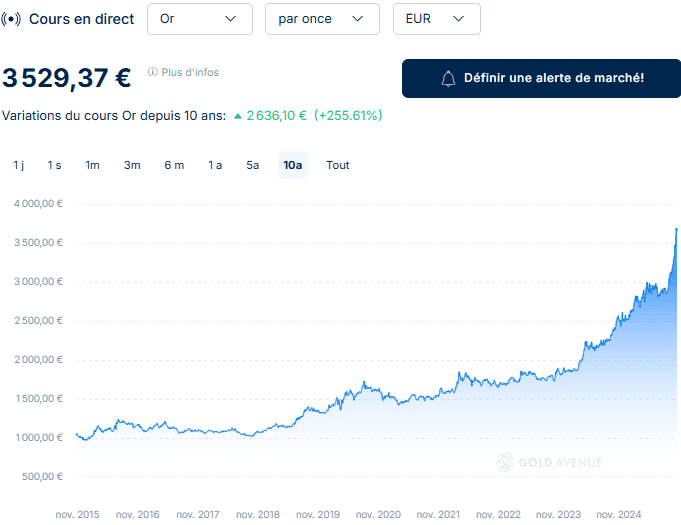Click the live price broadcast icon
Image resolution: width=681 pixels, height=525 pixels.
(12, 19)
